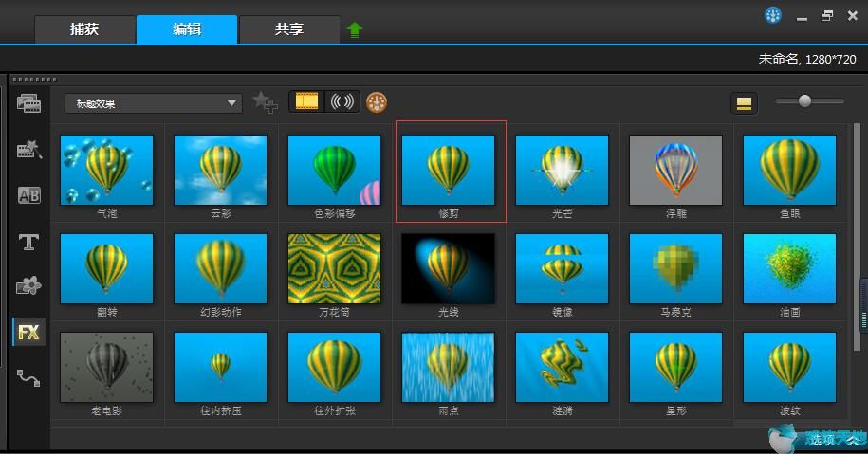Toggle video filters display button

pos(306,102)
